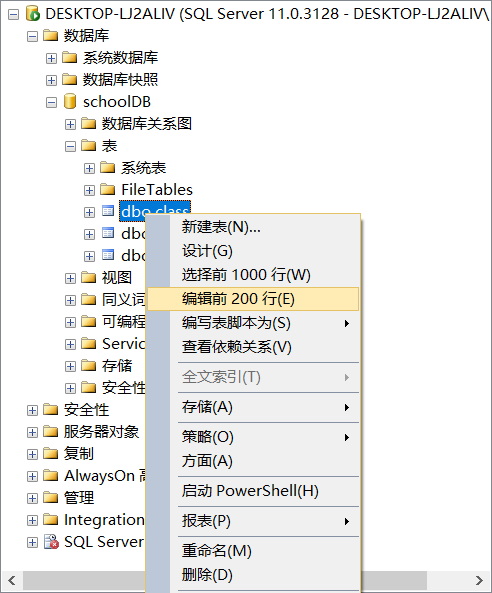The height and width of the screenshot is (593, 492).
Task: Choose 方面(A) from the context menu
Action: 253,461
